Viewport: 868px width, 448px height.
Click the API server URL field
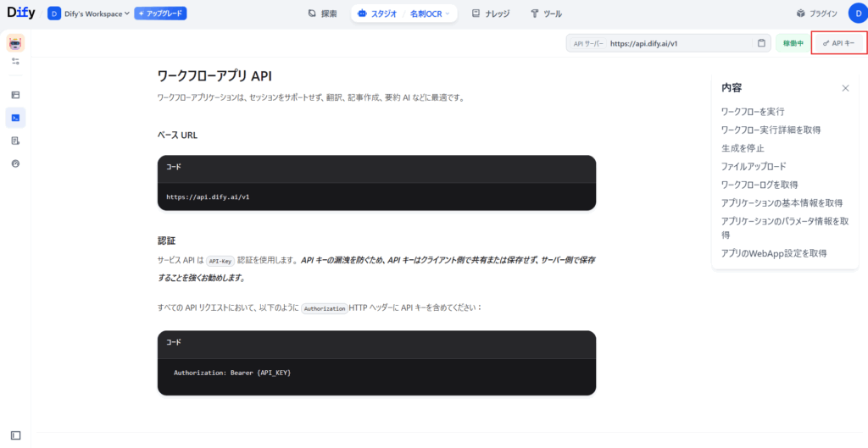668,43
